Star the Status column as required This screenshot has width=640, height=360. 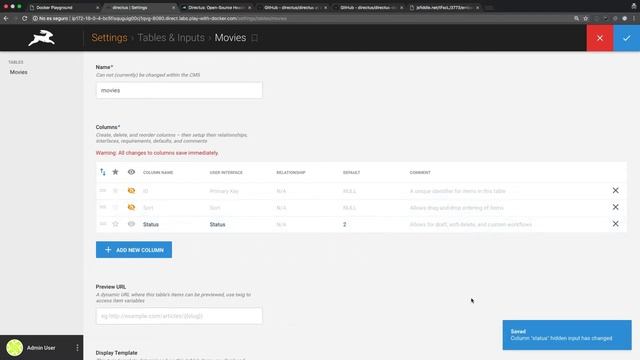[116, 224]
